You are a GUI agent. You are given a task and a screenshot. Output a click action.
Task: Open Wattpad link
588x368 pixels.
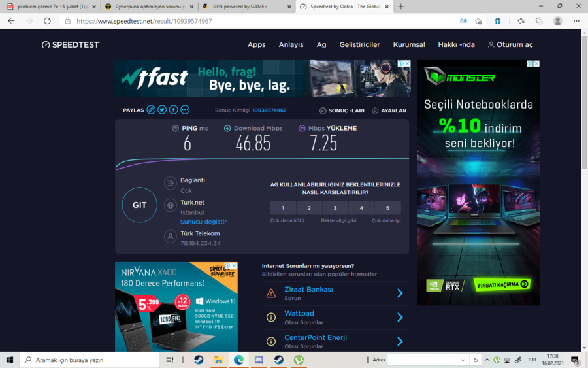pyautogui.click(x=299, y=313)
